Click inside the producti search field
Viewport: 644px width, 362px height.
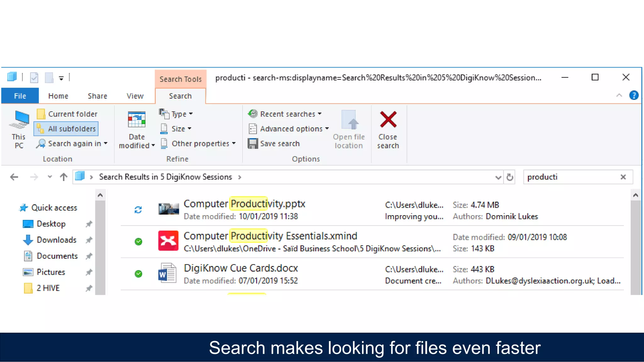(x=569, y=177)
